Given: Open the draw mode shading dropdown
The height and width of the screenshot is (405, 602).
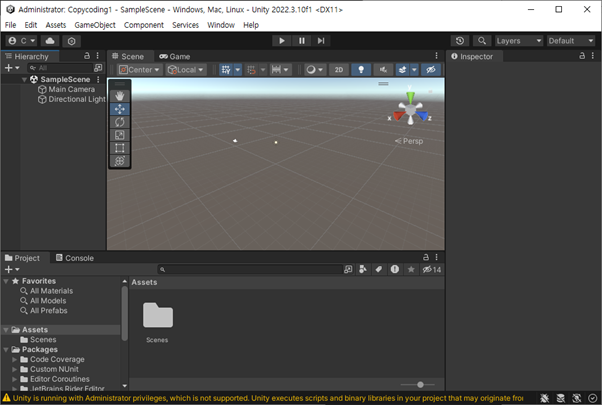Looking at the screenshot, I should [315, 70].
